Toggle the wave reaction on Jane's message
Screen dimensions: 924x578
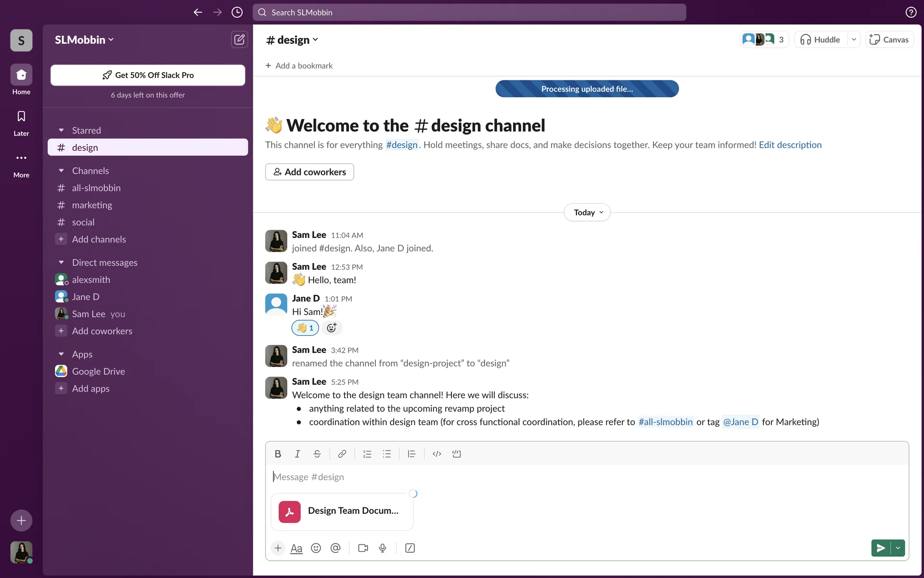[x=305, y=328]
